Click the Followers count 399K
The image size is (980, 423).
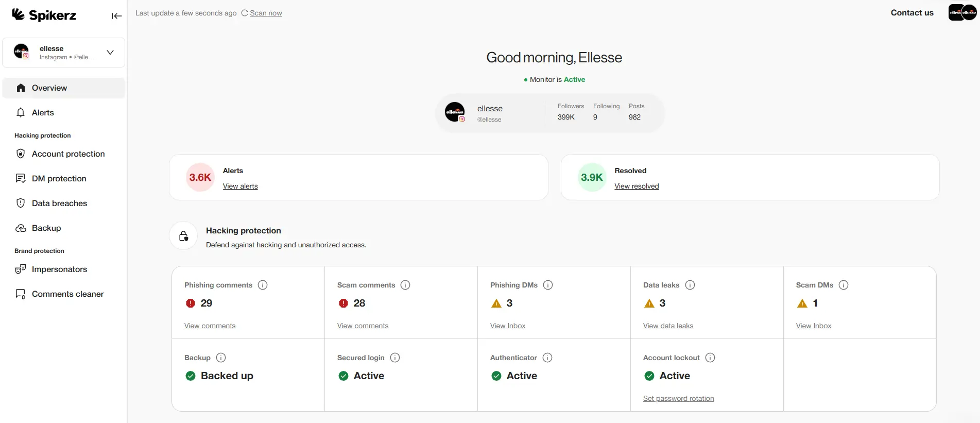[x=566, y=117]
